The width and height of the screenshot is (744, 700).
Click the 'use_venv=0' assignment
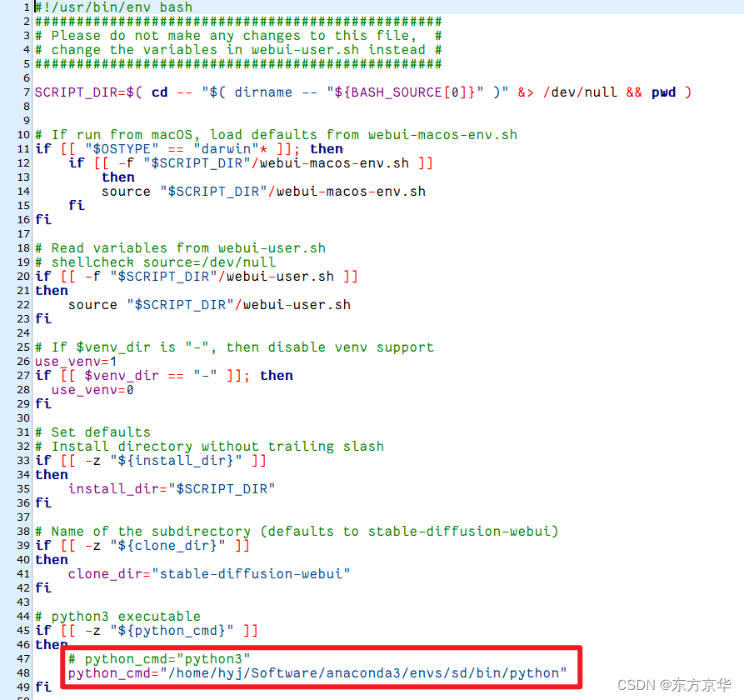(x=92, y=390)
